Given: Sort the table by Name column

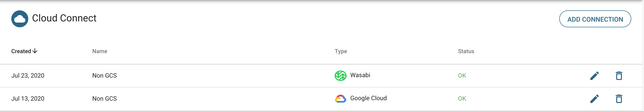Looking at the screenshot, I should pyautogui.click(x=100, y=51).
